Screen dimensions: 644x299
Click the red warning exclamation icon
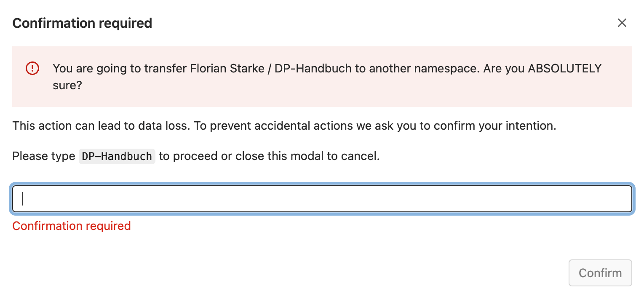32,68
